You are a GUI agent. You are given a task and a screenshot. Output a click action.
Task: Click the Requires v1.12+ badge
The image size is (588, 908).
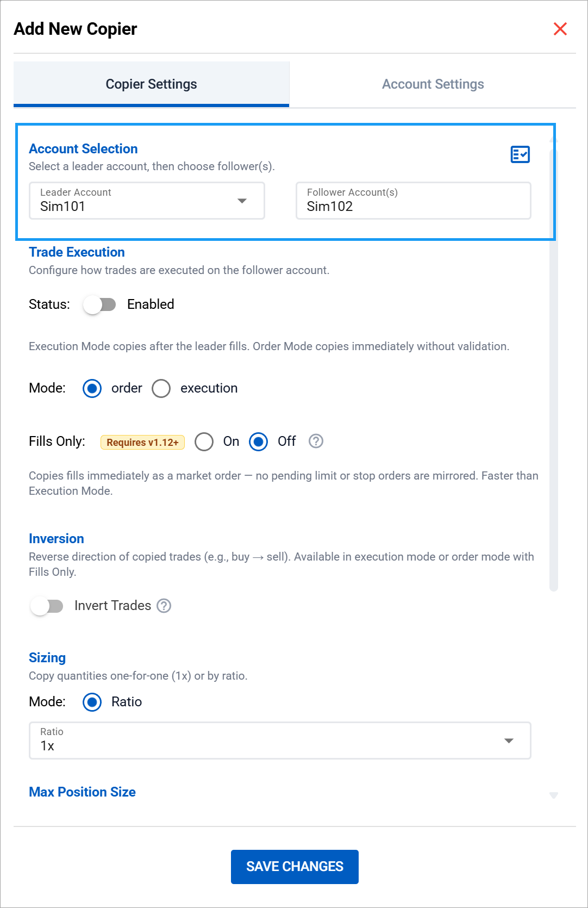(142, 442)
